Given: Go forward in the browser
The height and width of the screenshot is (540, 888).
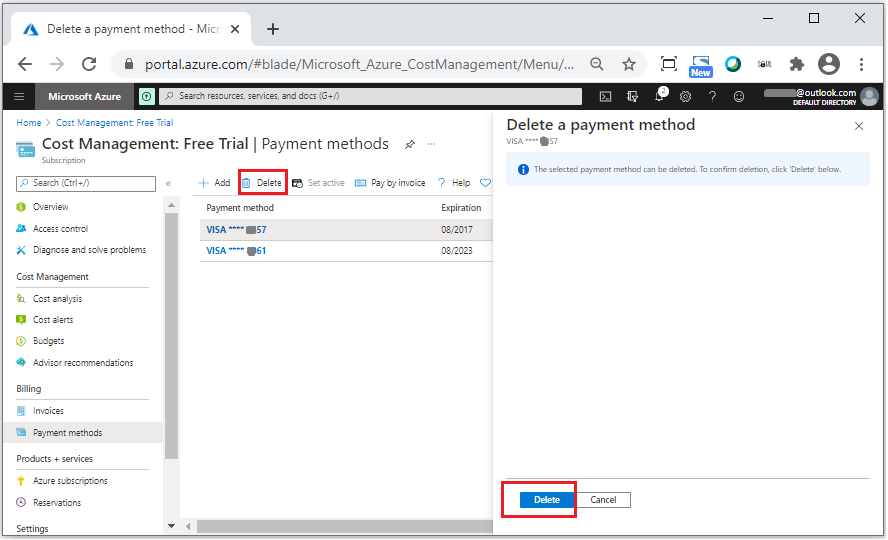Looking at the screenshot, I should 57,64.
